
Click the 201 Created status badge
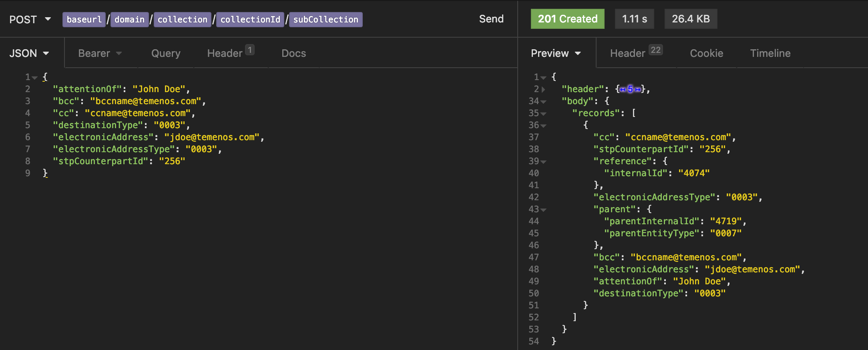coord(567,19)
